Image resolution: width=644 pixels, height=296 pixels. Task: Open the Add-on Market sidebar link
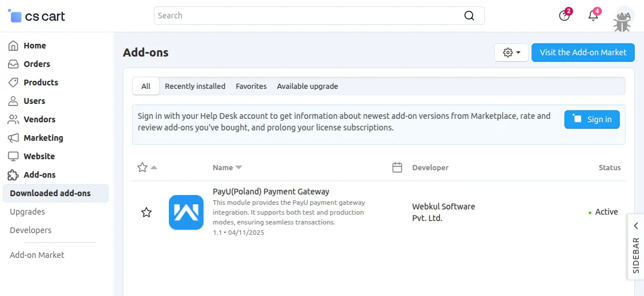tap(37, 255)
